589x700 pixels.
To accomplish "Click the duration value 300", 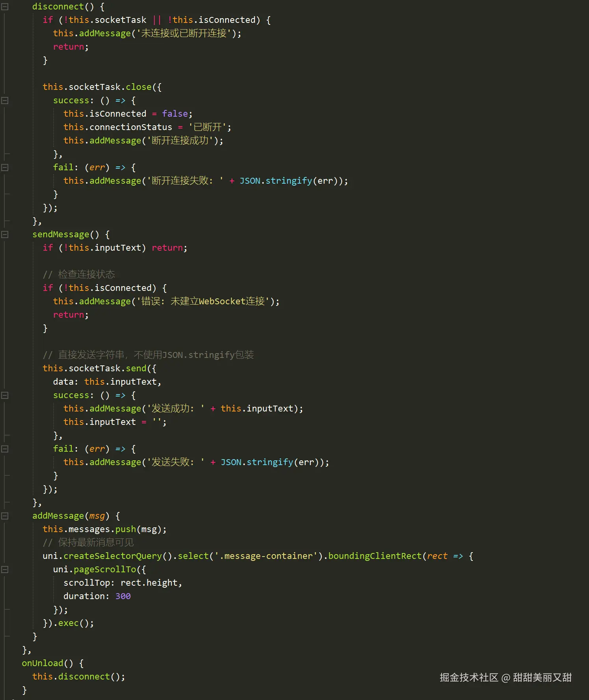I will pos(123,596).
